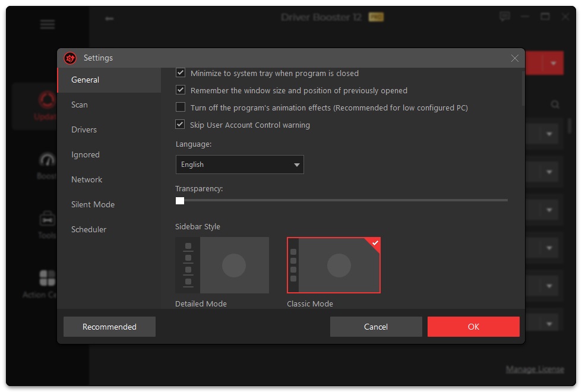This screenshot has width=582, height=392.
Task: Close the Settings dialog
Action: pyautogui.click(x=514, y=58)
